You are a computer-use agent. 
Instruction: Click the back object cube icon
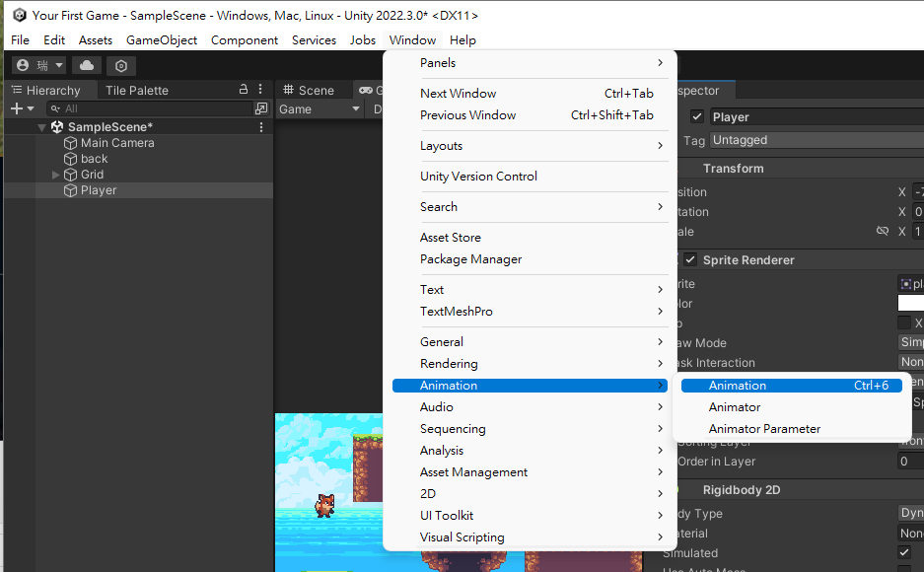[70, 159]
